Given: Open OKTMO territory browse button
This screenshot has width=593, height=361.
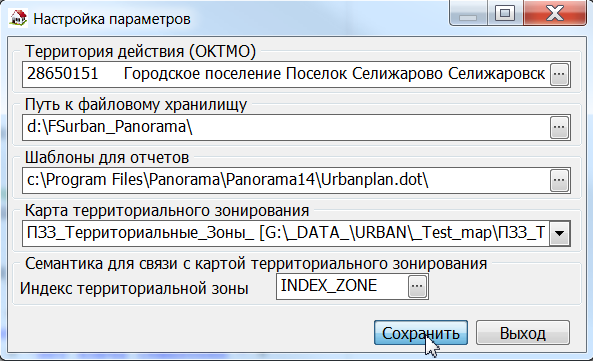Looking at the screenshot, I should click(x=559, y=74).
